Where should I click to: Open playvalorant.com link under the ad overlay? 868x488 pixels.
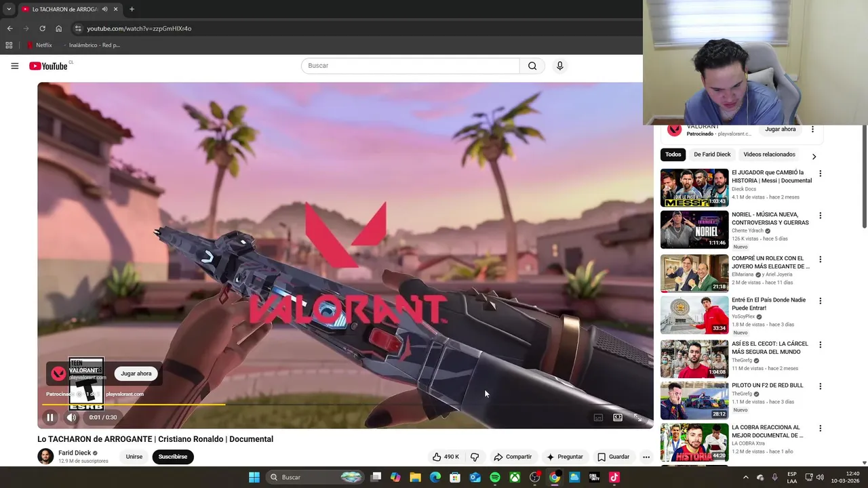(125, 394)
